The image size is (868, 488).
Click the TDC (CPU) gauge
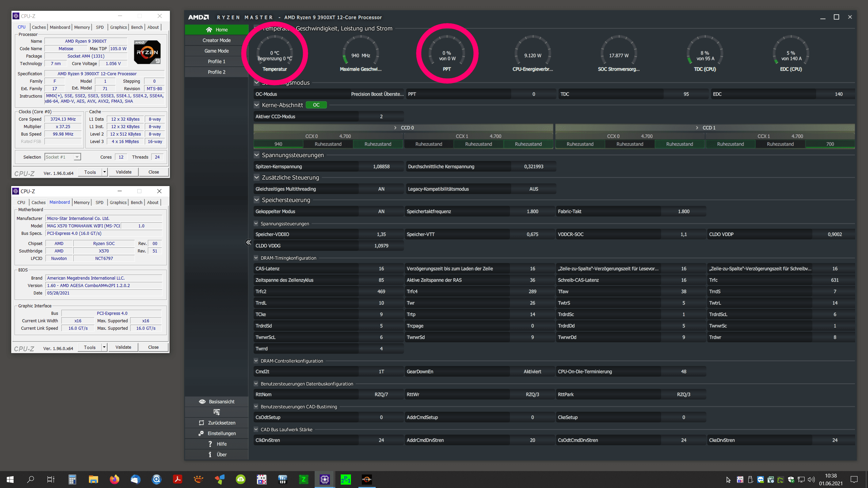[705, 54]
